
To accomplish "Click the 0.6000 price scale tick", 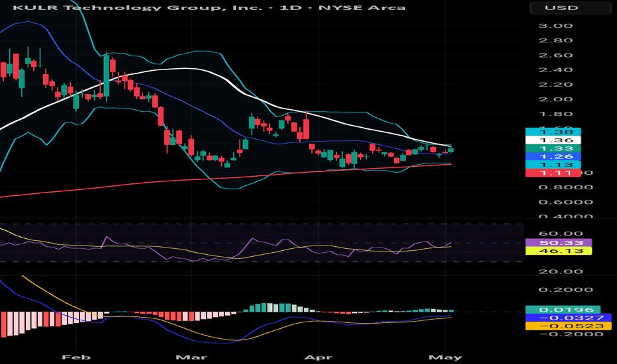I will pos(565,203).
